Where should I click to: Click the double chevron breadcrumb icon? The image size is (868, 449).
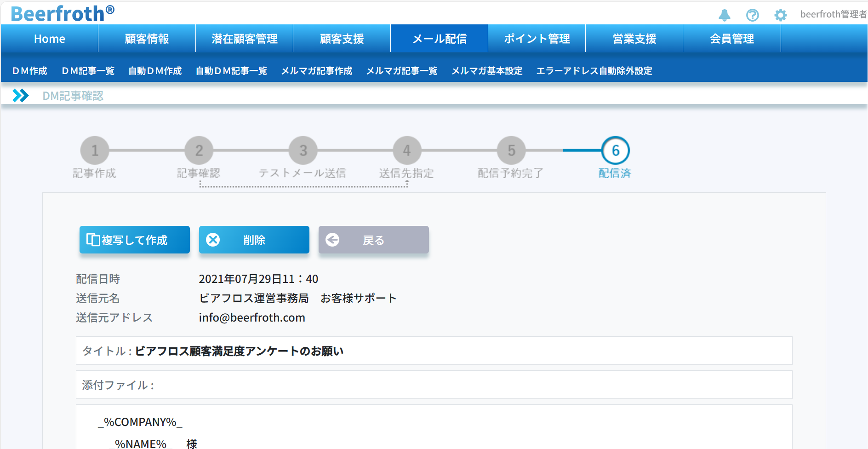(21, 96)
